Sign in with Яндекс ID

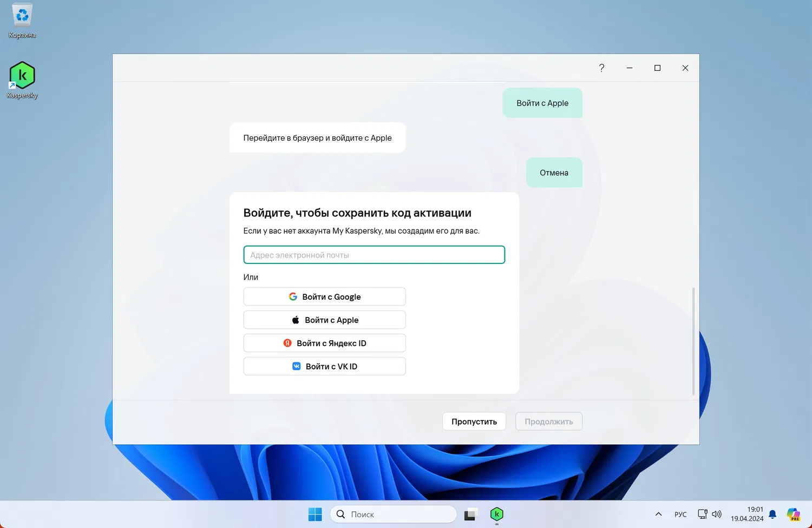325,343
